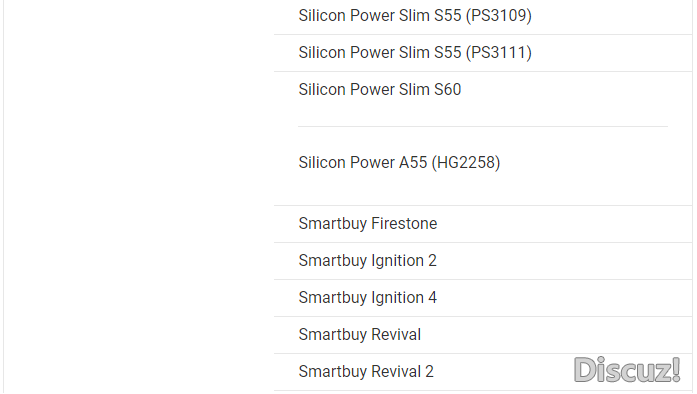
Task: Click the word Firestone
Action: 404,224
